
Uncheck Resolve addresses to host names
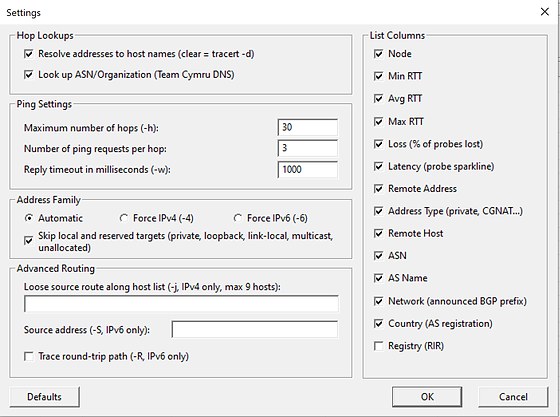29,54
